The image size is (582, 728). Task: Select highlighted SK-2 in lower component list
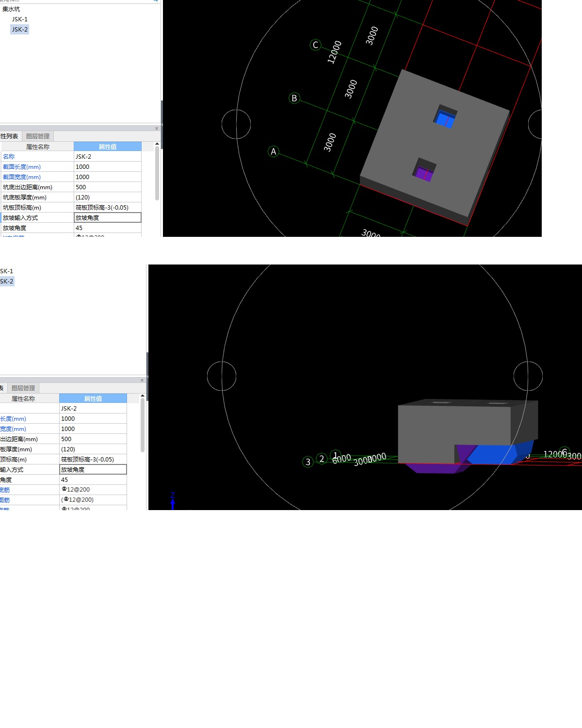pos(7,281)
